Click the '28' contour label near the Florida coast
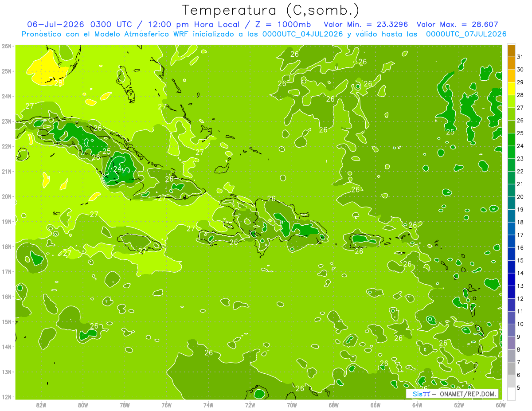Screen dimensions: 532x411 pos(58,82)
